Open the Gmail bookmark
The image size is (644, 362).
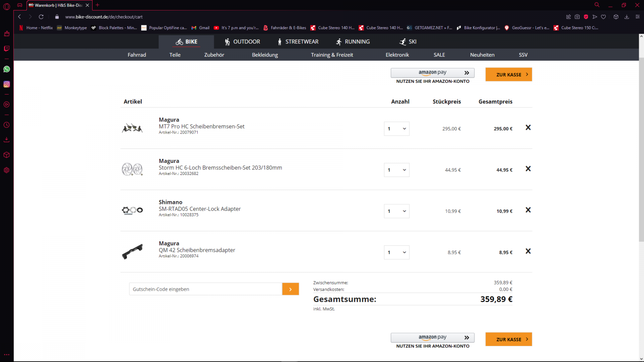coord(200,28)
